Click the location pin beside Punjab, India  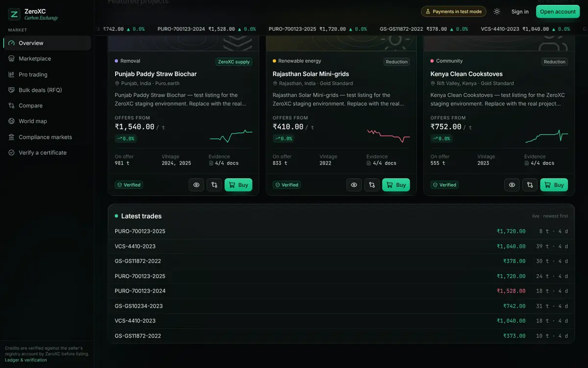[117, 83]
